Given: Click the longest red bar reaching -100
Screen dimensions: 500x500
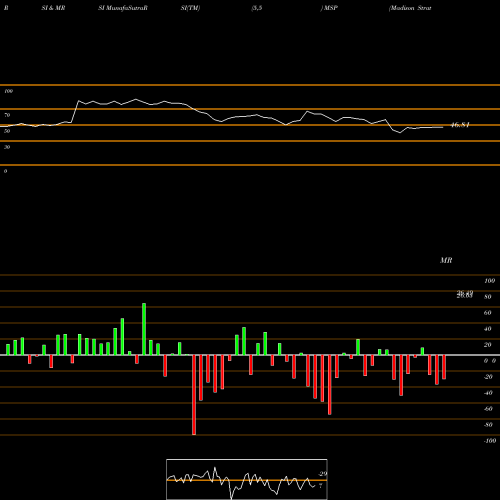Looking at the screenshot, I should tap(194, 395).
